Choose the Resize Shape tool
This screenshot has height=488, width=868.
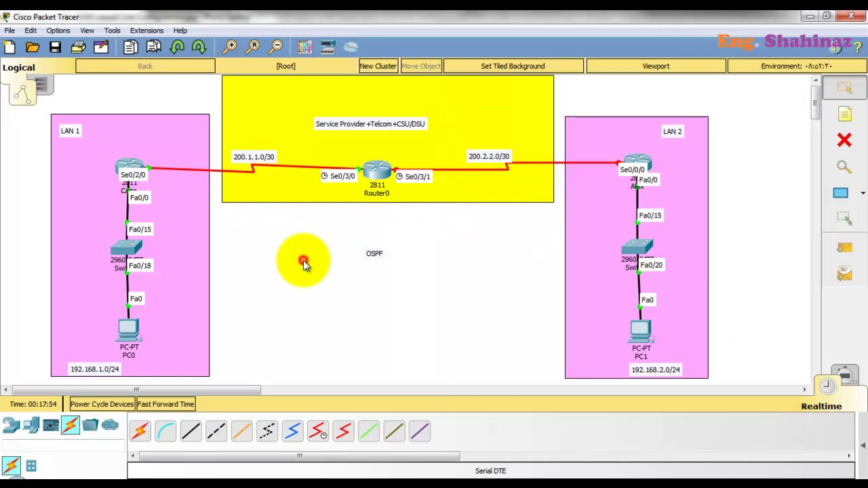tap(844, 219)
